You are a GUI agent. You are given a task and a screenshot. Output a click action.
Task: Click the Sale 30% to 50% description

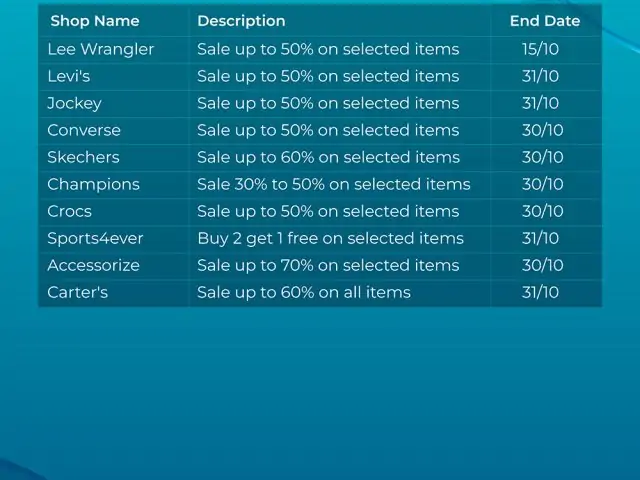point(333,184)
